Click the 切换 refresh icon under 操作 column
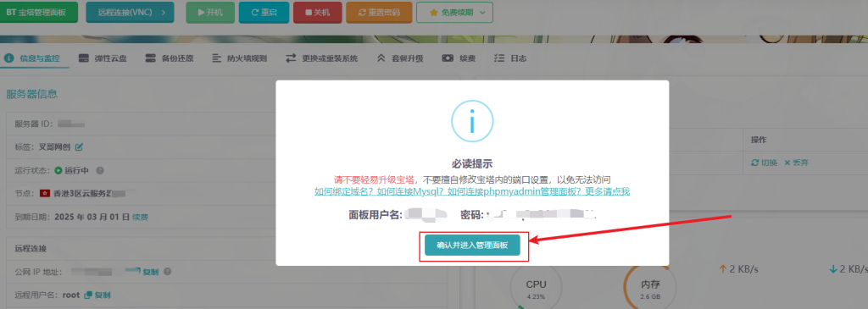 (754, 163)
